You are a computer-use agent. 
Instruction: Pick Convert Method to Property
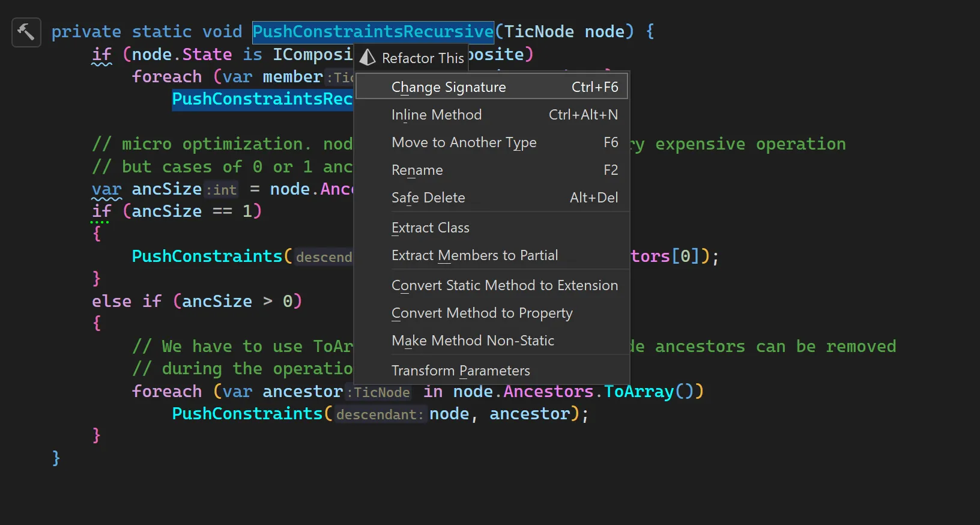tap(492, 312)
